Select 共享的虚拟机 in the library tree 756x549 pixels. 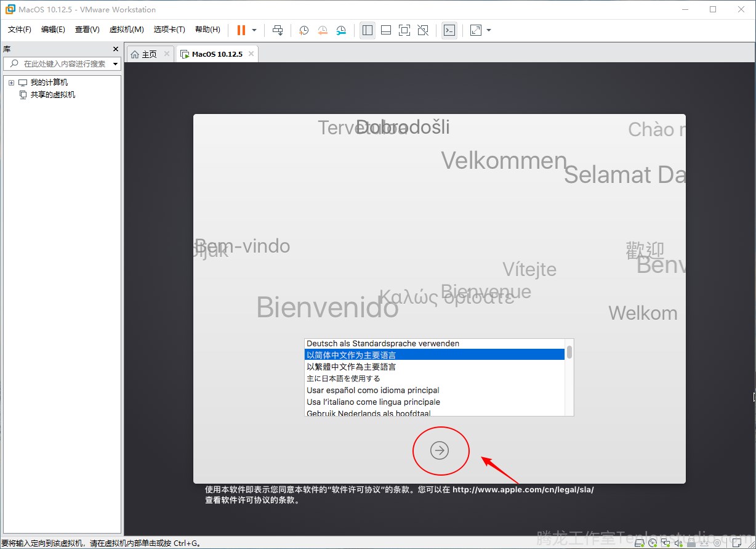click(53, 95)
